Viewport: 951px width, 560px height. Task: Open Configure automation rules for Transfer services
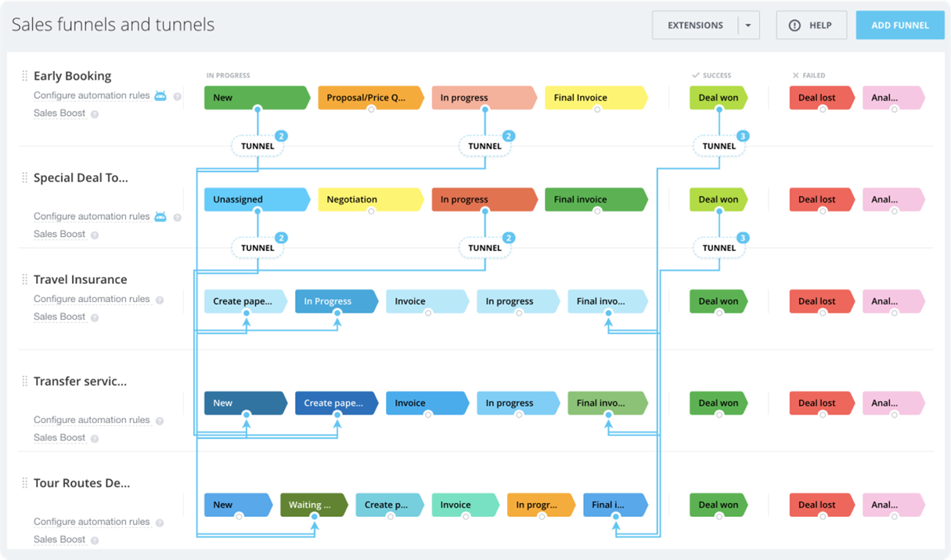coord(92,420)
